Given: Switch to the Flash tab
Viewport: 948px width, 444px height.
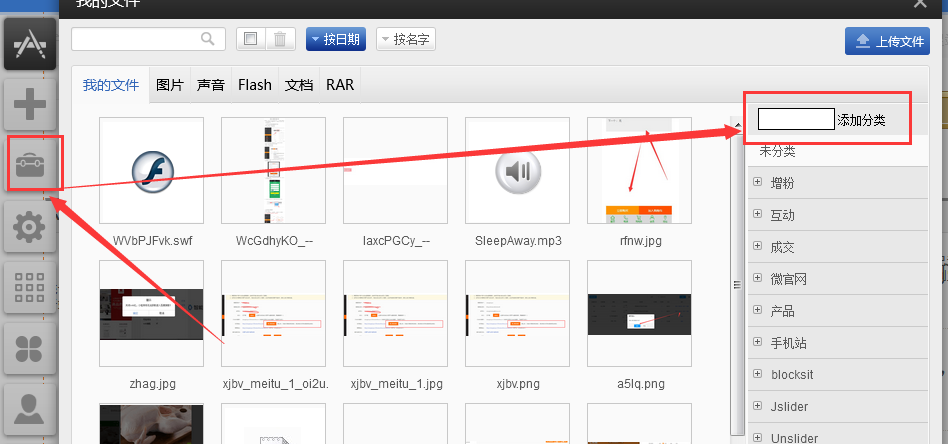Looking at the screenshot, I should click(x=254, y=85).
